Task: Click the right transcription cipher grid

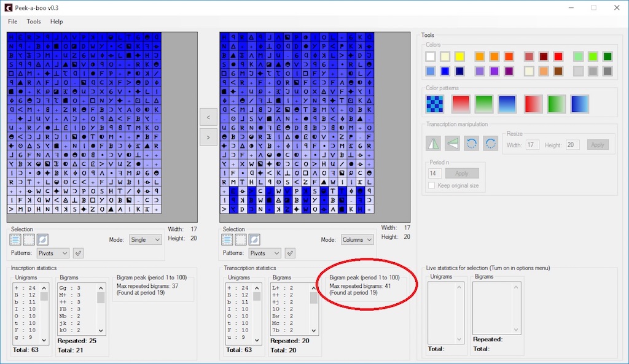Action: click(x=297, y=123)
